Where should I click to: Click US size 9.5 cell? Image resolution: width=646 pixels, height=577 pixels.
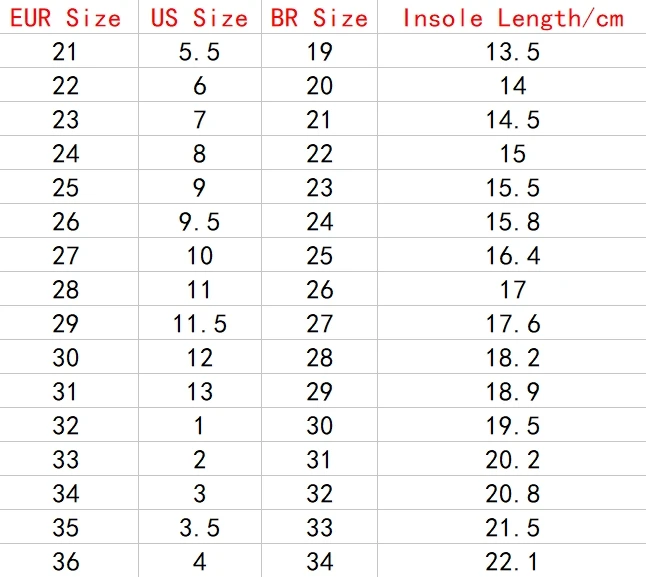pyautogui.click(x=199, y=222)
